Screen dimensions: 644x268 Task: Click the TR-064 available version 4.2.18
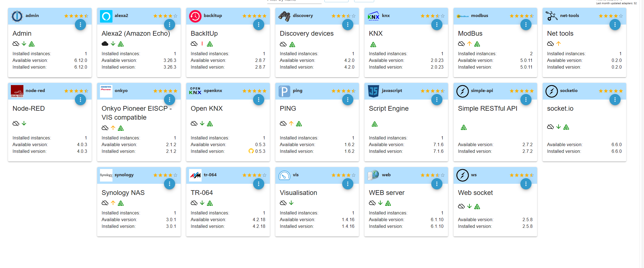click(259, 219)
